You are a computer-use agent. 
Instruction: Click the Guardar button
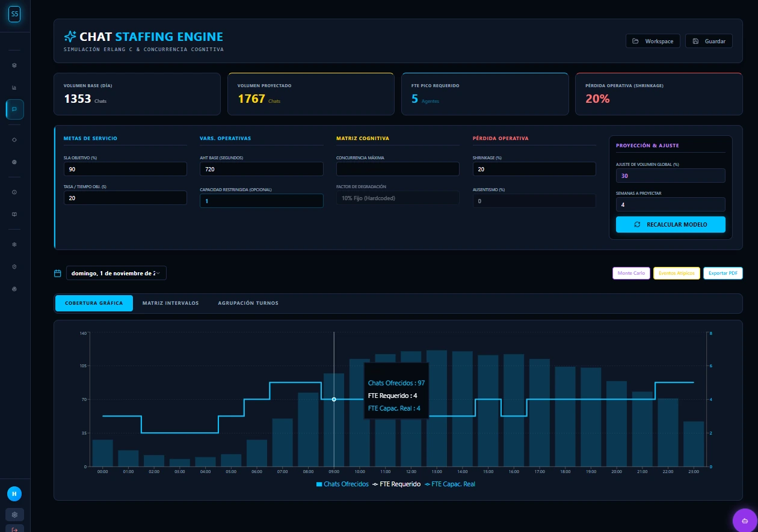(x=709, y=41)
